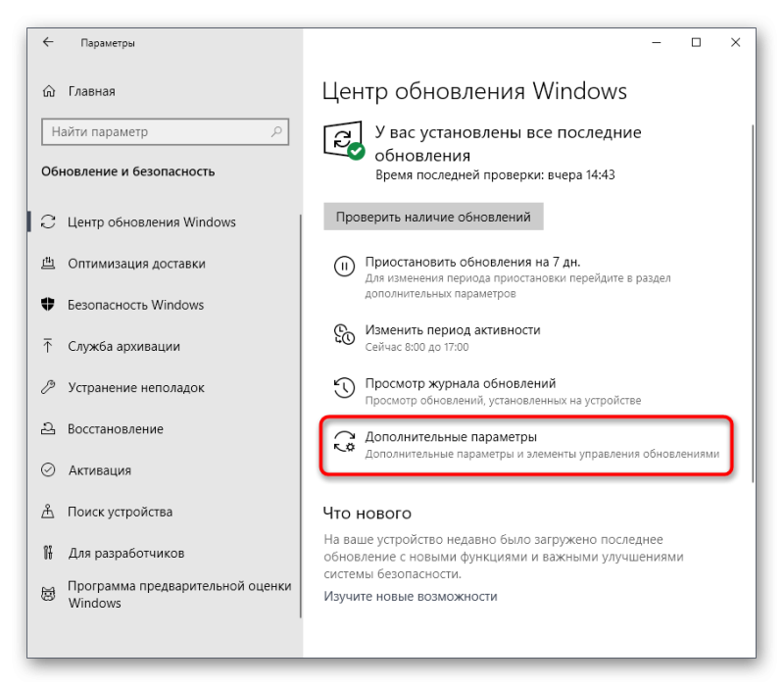
Task: Click Проверить наличие обновлений button
Action: [x=433, y=217]
